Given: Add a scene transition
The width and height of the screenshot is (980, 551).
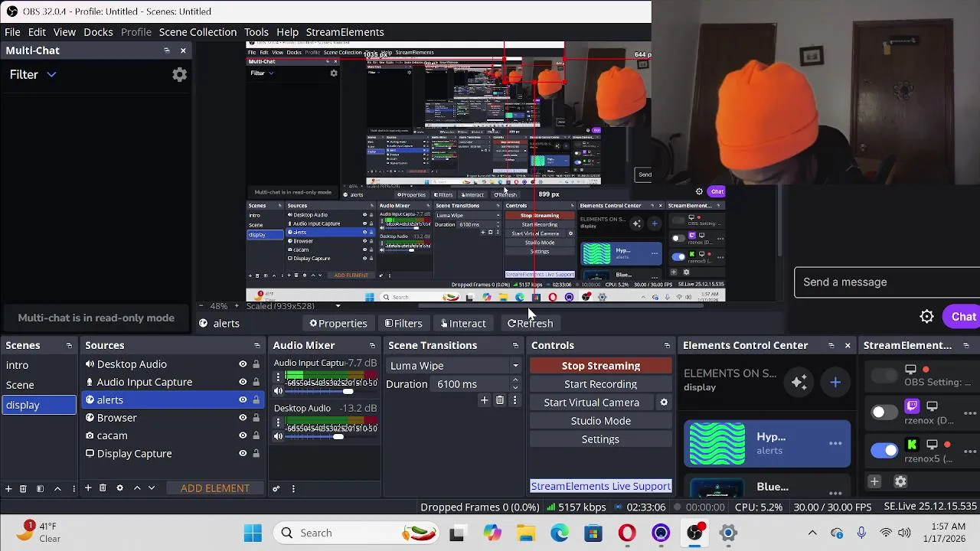Looking at the screenshot, I should (484, 400).
